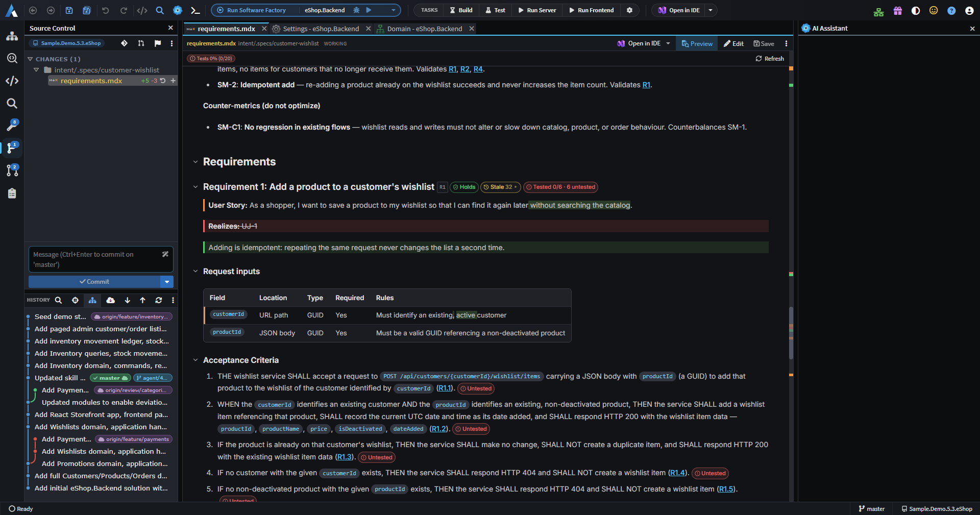Open the clipboard icon in left sidebar
Image resolution: width=980 pixels, height=515 pixels.
coord(12,193)
